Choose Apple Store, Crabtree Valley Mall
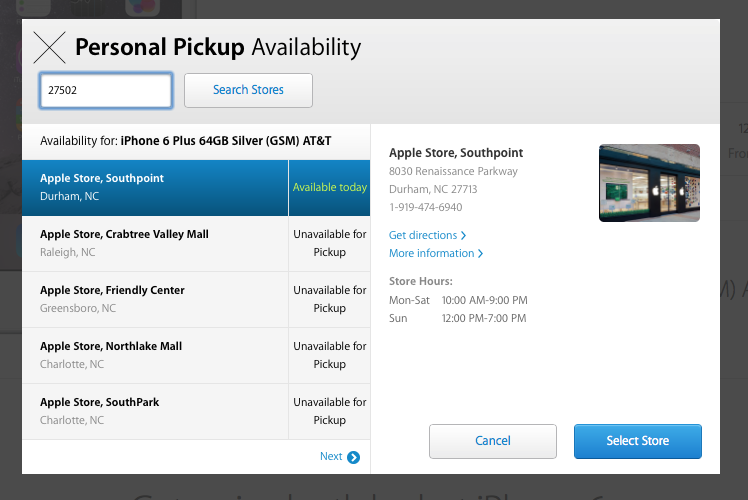The height and width of the screenshot is (500, 748). click(x=155, y=243)
